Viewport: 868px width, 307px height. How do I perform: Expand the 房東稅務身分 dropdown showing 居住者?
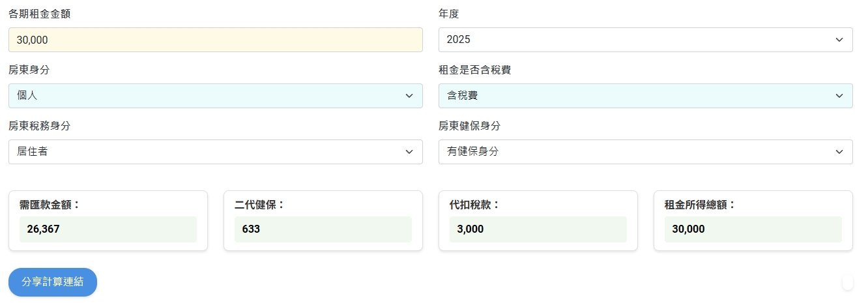coord(215,152)
